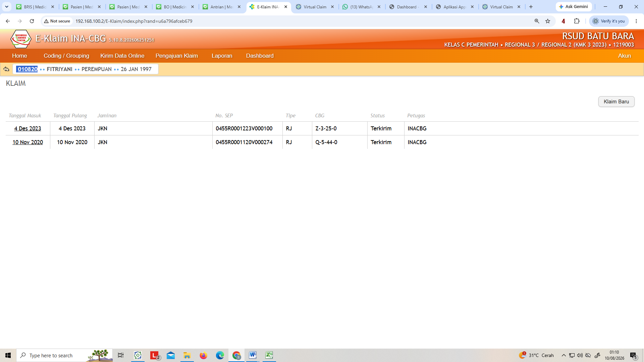Image resolution: width=644 pixels, height=362 pixels.
Task: Click the Not secure warning indicator
Action: pyautogui.click(x=57, y=21)
